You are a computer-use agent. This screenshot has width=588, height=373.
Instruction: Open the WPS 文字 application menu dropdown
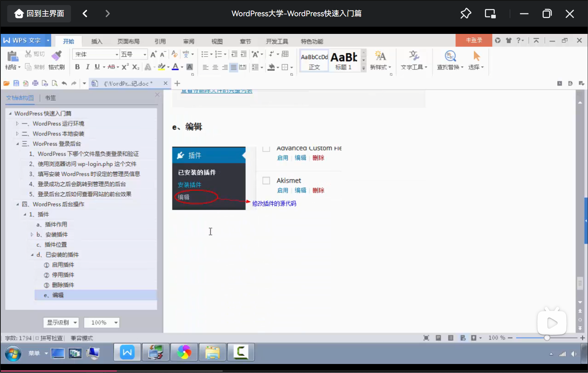[x=48, y=40]
